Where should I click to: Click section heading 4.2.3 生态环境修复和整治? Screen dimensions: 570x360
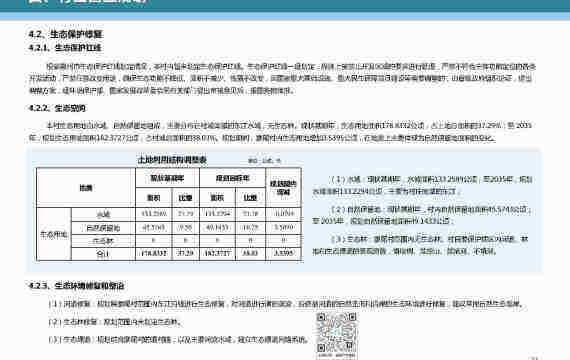point(77,286)
